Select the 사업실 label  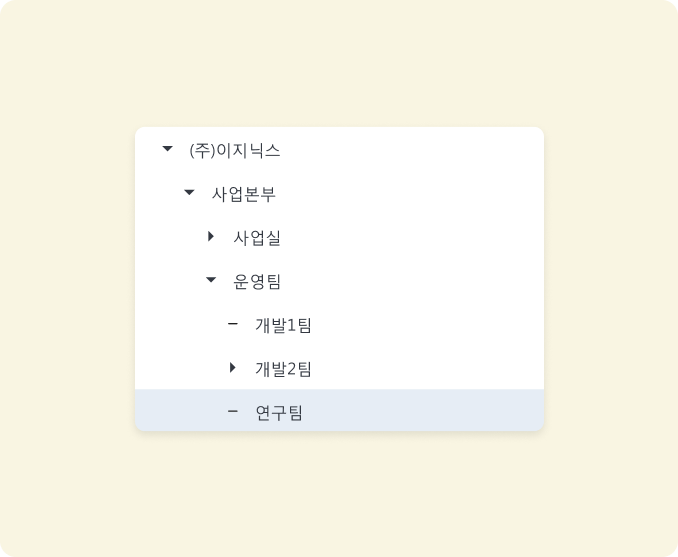tap(257, 238)
